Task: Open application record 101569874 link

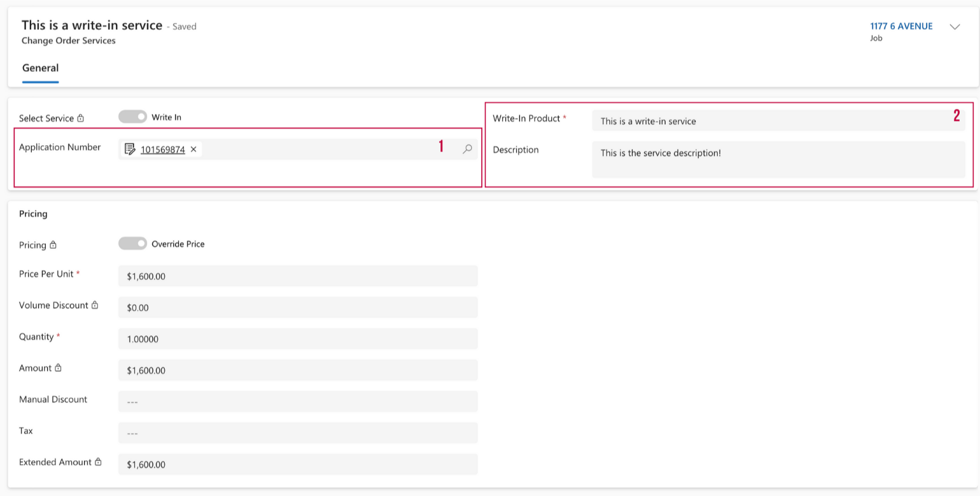Action: point(163,150)
